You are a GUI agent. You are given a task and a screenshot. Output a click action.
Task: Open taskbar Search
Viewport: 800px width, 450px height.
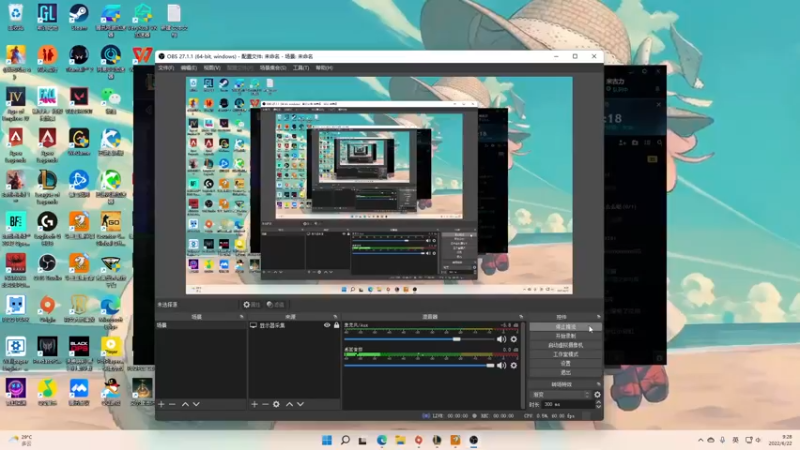coord(345,440)
